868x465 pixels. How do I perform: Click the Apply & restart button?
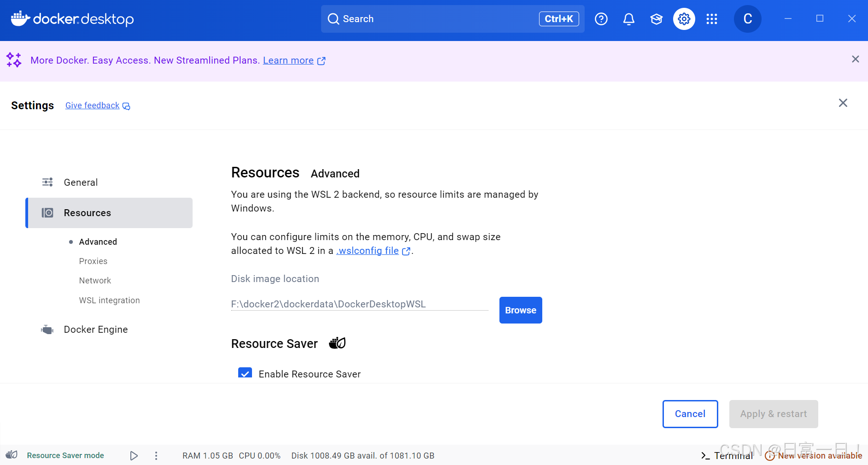click(x=774, y=414)
